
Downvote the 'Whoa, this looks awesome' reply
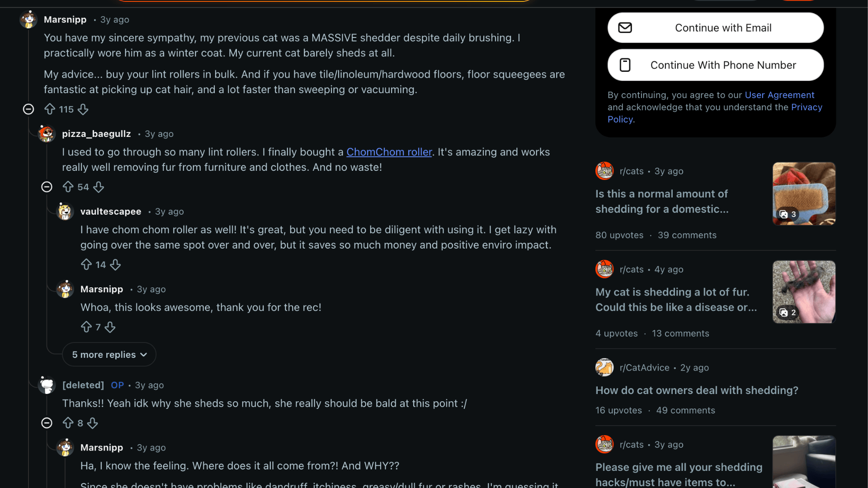coord(110,327)
